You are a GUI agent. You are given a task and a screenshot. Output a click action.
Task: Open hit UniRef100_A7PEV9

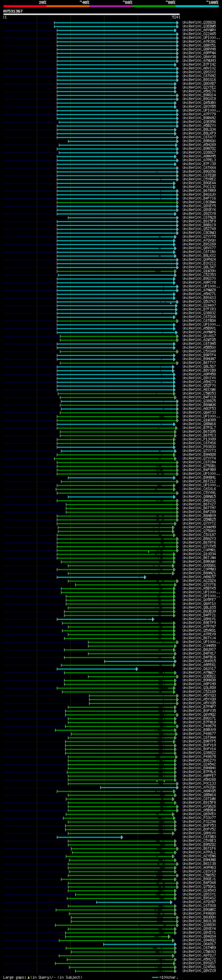[x=199, y=634]
